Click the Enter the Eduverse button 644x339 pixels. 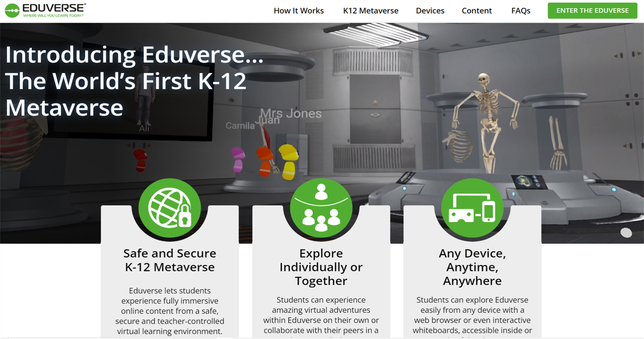(x=592, y=11)
